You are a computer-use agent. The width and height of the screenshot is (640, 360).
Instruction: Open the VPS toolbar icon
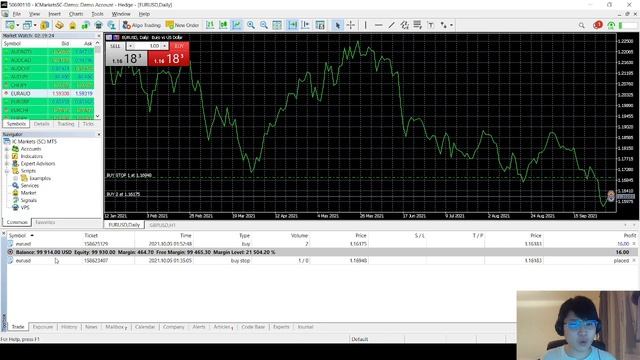tap(98, 25)
